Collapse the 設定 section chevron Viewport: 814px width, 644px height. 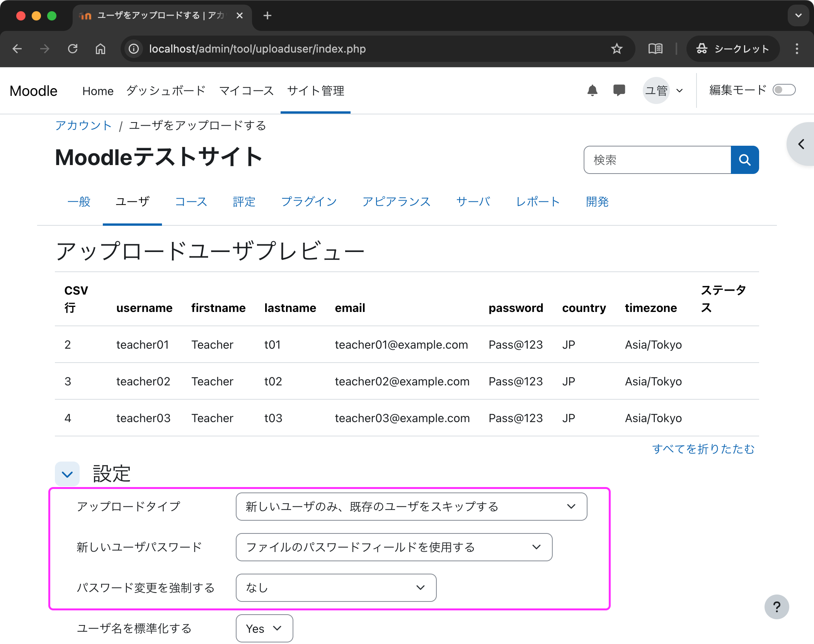[67, 474]
